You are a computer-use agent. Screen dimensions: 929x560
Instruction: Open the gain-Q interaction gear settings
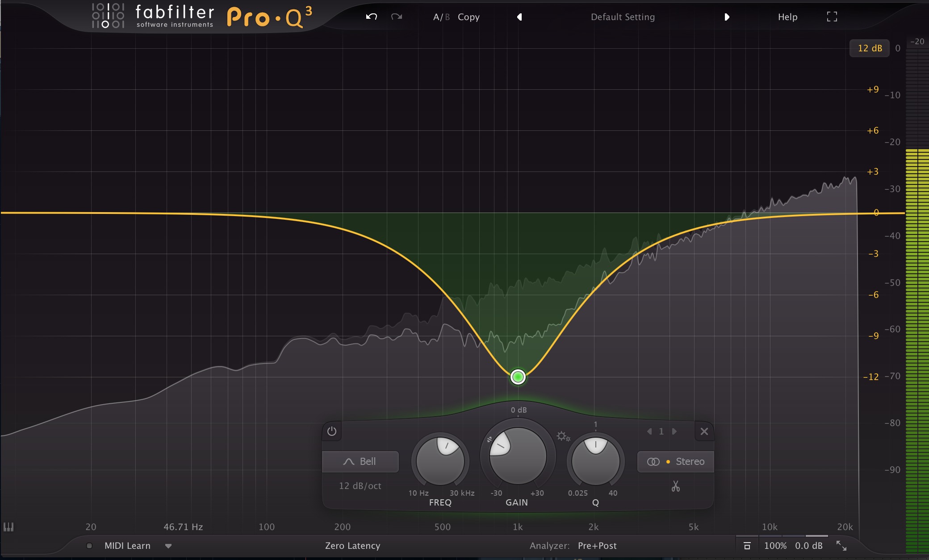[x=563, y=436]
